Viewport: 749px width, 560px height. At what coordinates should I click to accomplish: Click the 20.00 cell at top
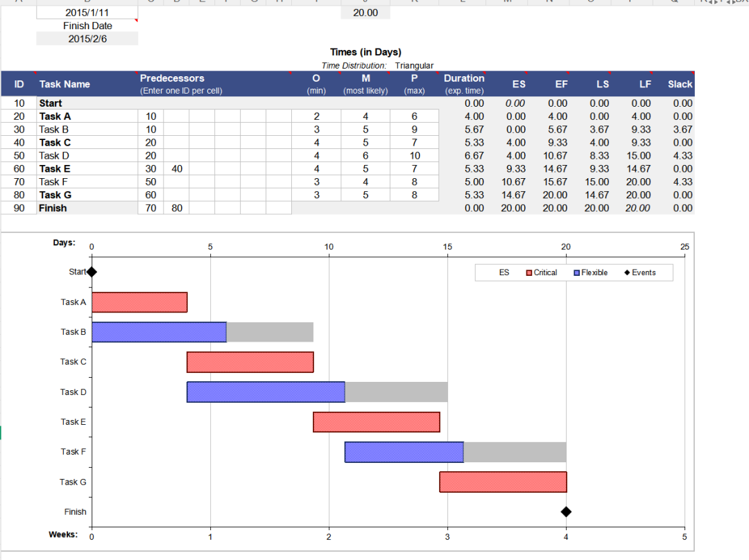coord(365,12)
